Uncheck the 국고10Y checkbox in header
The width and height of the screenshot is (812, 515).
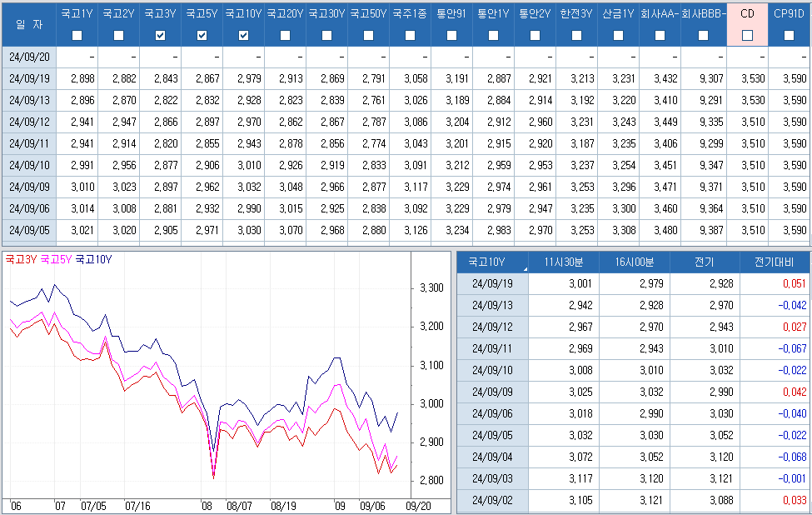point(243,35)
